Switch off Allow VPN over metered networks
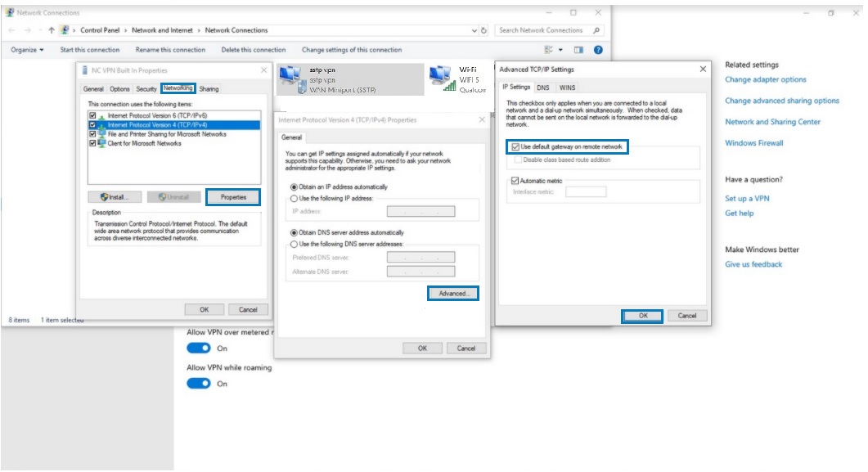The width and height of the screenshot is (868, 472). pos(198,348)
